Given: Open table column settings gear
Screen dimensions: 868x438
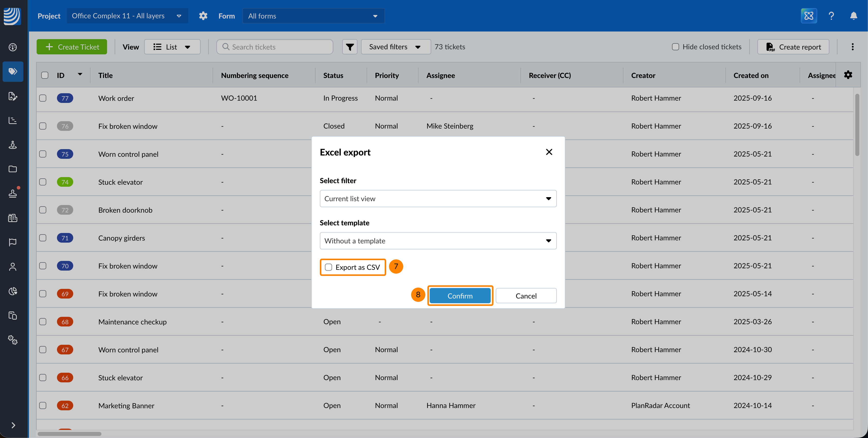Looking at the screenshot, I should tap(848, 75).
